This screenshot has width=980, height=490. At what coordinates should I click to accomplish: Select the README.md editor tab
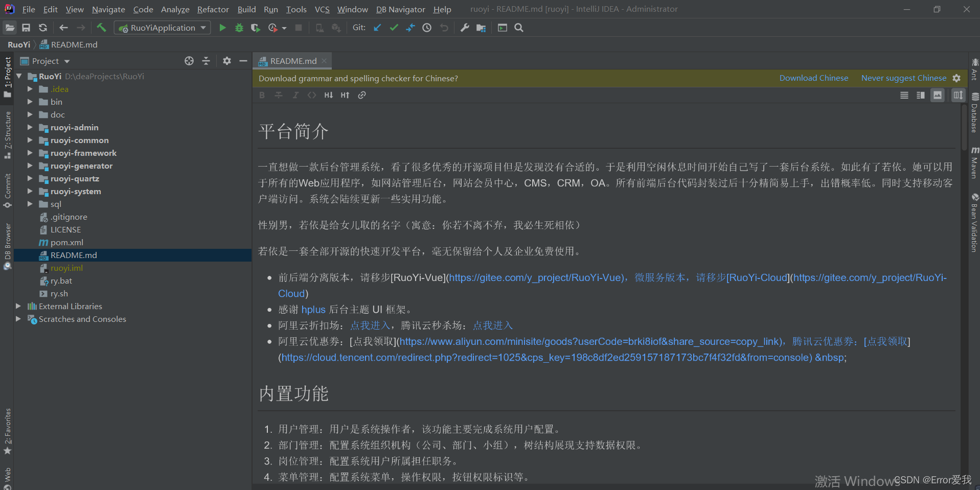[x=293, y=61]
